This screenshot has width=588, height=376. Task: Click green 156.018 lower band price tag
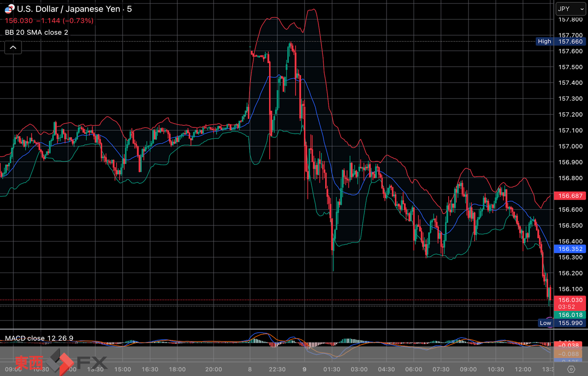tap(570, 315)
